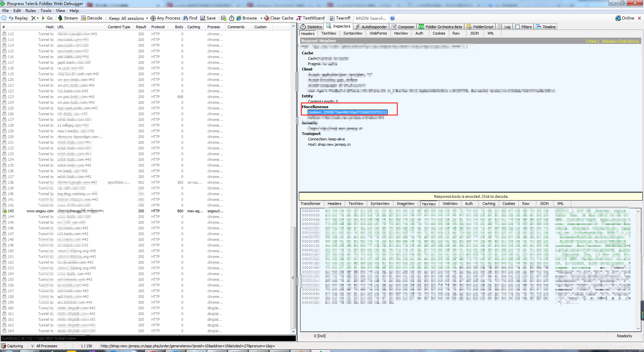Select session 143 www.sogou.com row
Viewport: 644px width, 352px height.
point(146,211)
